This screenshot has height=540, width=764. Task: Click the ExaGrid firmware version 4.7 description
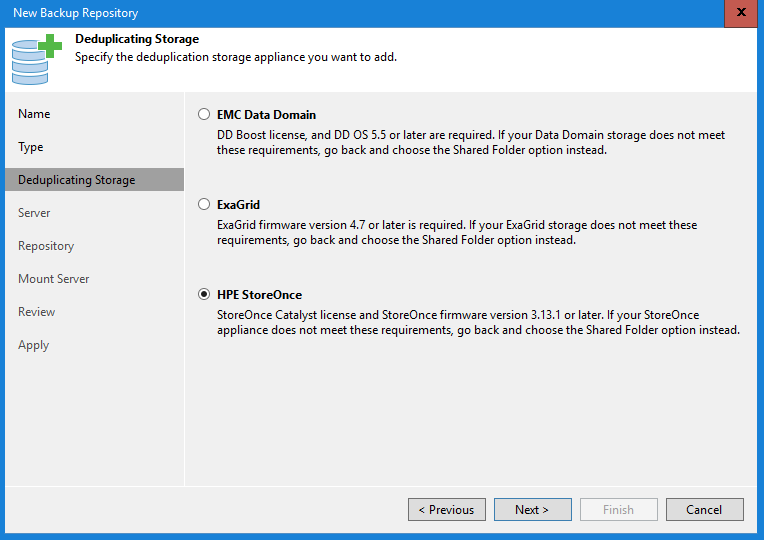(457, 232)
